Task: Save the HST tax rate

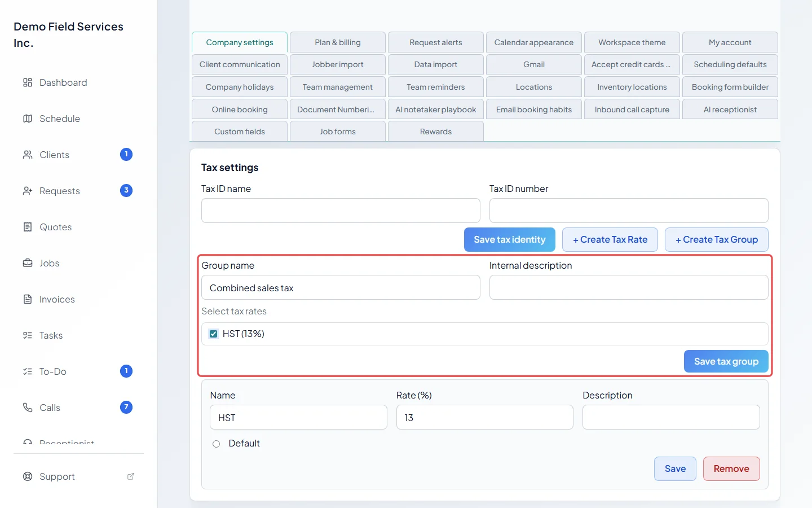Action: click(x=675, y=468)
